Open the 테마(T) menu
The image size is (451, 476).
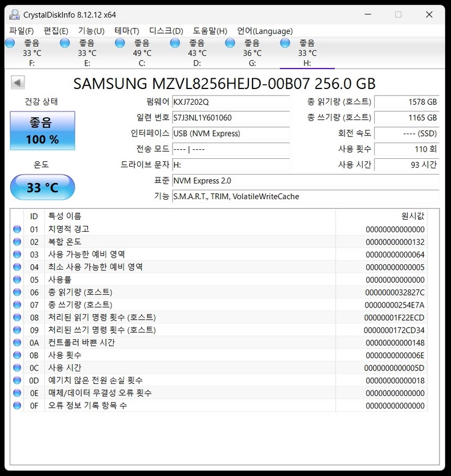(x=127, y=31)
